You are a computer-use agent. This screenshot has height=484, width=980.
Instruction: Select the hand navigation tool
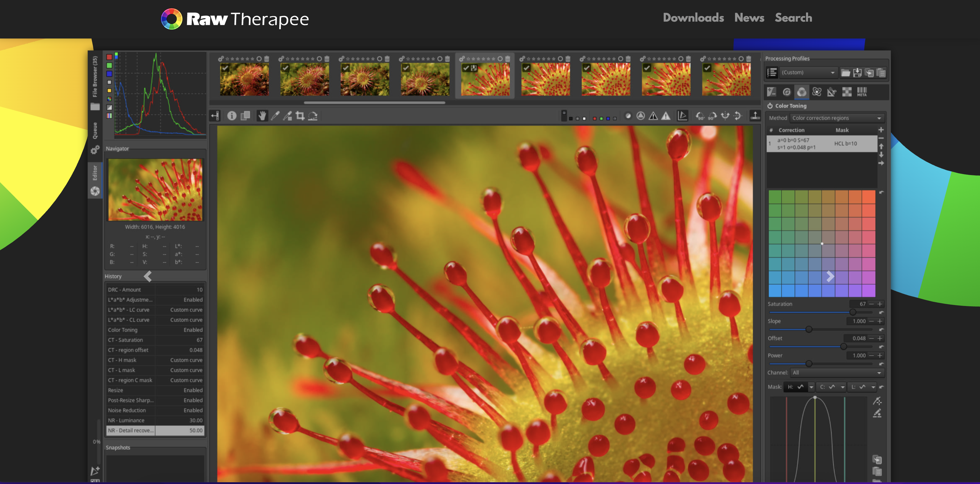tap(262, 116)
